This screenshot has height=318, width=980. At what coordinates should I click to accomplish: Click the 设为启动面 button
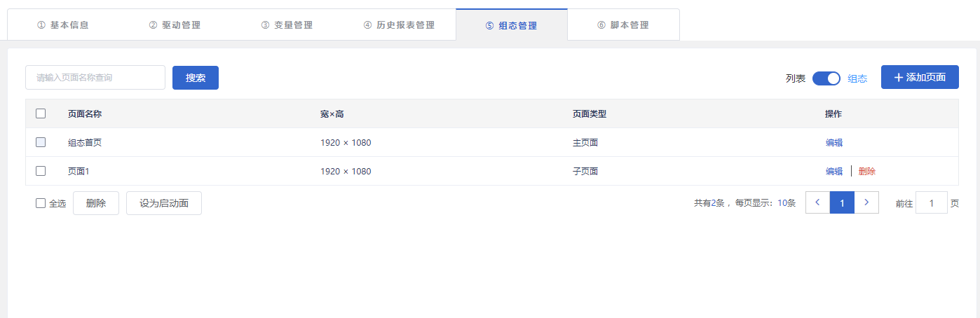click(164, 203)
